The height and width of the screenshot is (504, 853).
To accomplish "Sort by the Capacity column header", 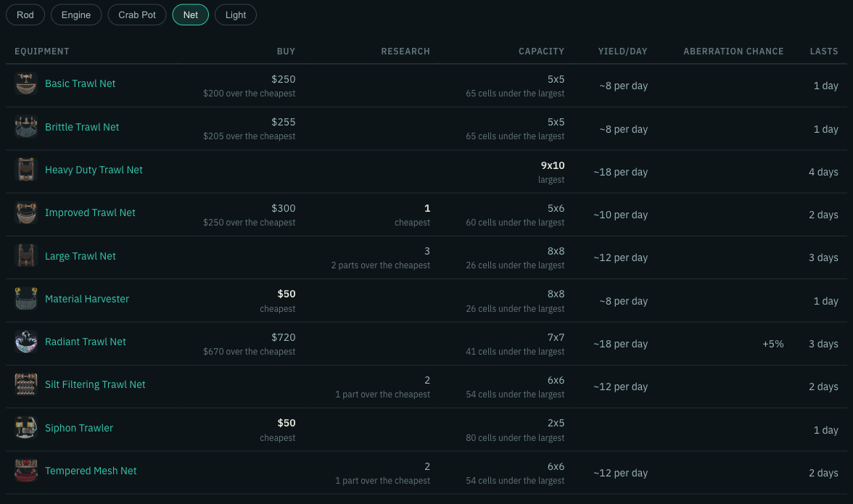I will [x=541, y=51].
